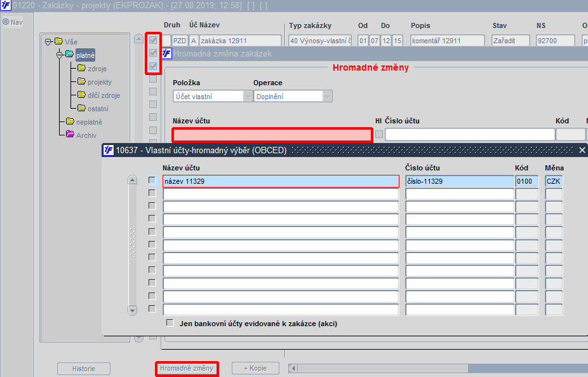
Task: Click the Zařadit status field
Action: click(511, 41)
